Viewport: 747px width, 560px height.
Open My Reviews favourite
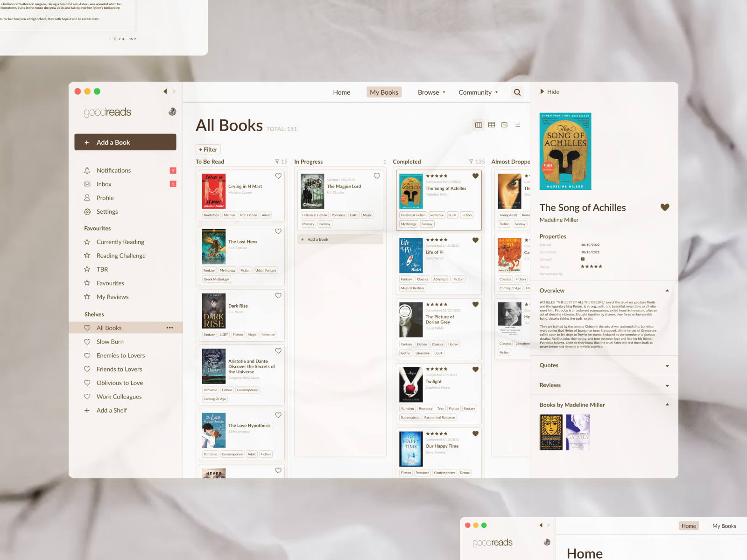[113, 297]
